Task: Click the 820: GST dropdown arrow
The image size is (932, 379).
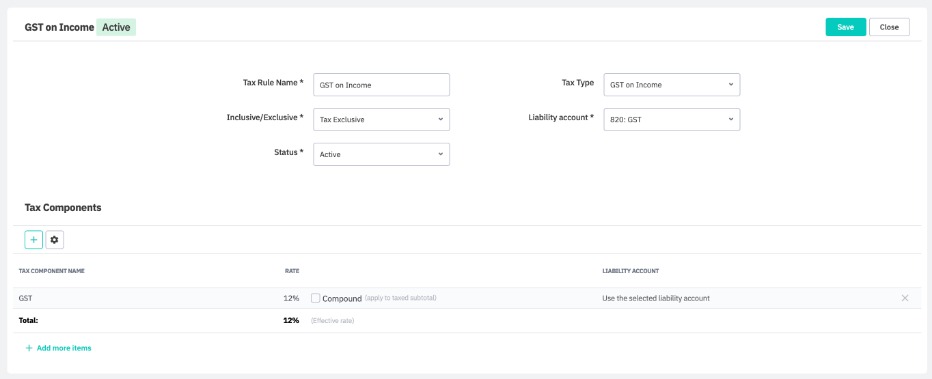Action: pos(731,119)
